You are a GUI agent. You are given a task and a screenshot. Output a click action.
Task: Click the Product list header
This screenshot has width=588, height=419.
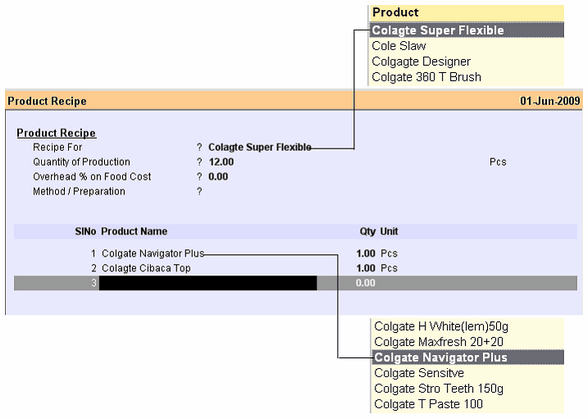tap(467, 13)
